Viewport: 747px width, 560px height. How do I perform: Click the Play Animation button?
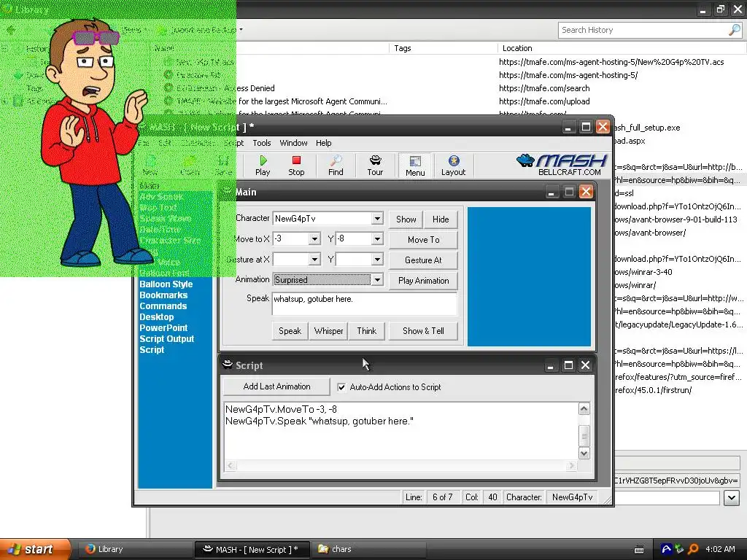click(424, 281)
